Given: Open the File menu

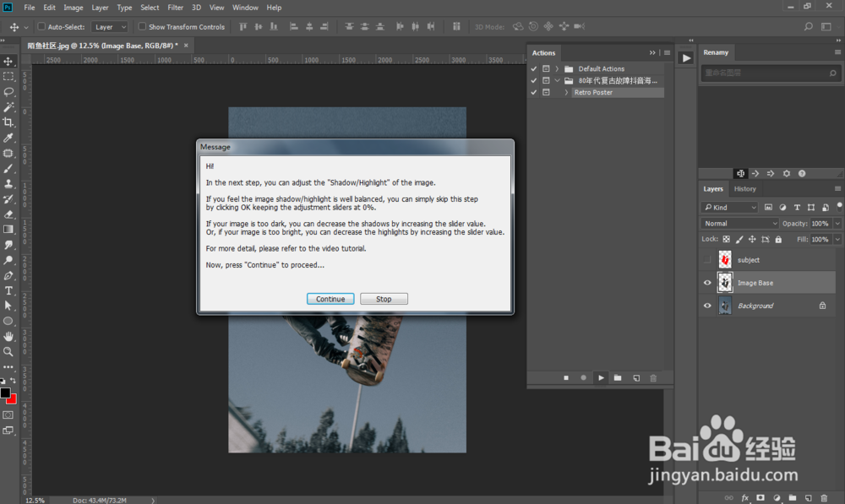Looking at the screenshot, I should (29, 8).
